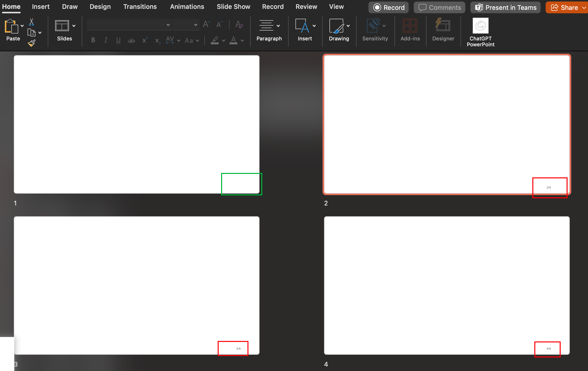Viewport: 588px width, 371px height.
Task: Toggle Underline formatting
Action: click(118, 40)
